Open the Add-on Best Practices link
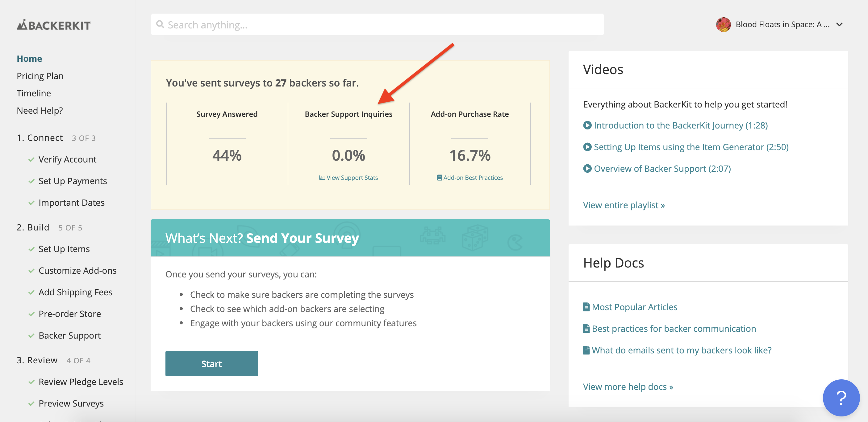868x422 pixels. click(470, 178)
